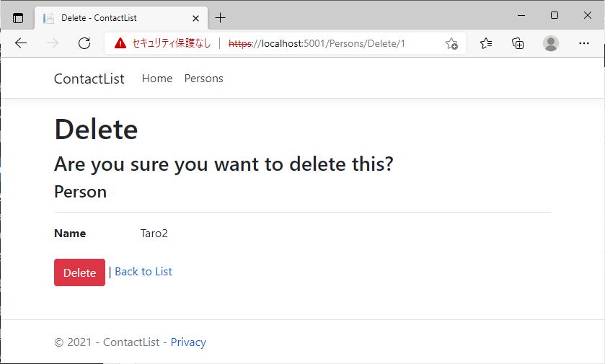
Task: Open the Home nav link
Action: click(x=157, y=79)
